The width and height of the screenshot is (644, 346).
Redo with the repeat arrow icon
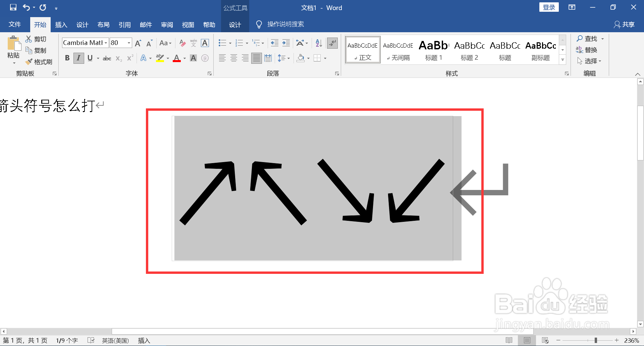coord(43,7)
